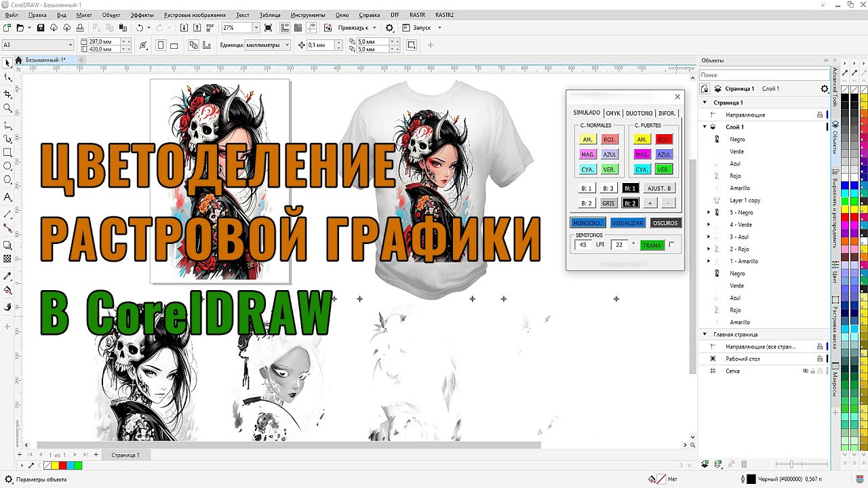Select the Ellipse tool
868x488 pixels.
coord(7,165)
